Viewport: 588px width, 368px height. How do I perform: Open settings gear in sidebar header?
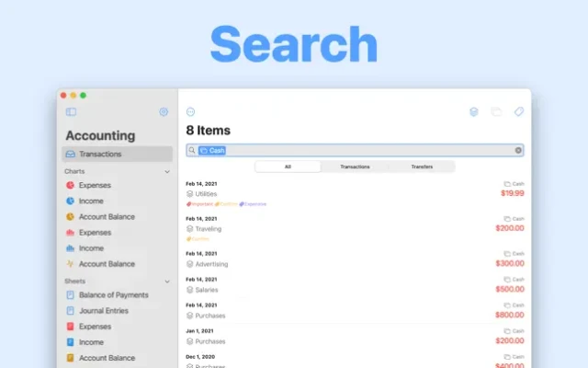click(164, 112)
